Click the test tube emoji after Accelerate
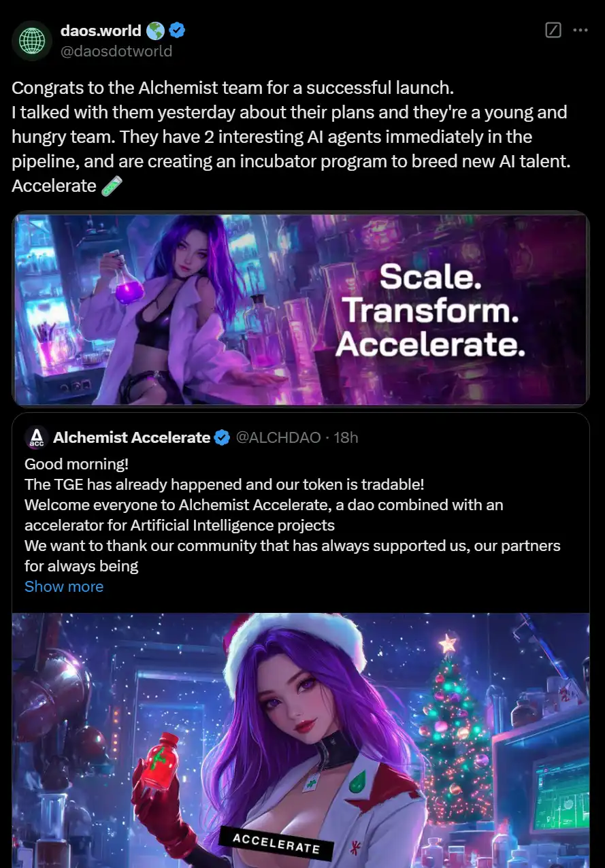 click(x=111, y=186)
